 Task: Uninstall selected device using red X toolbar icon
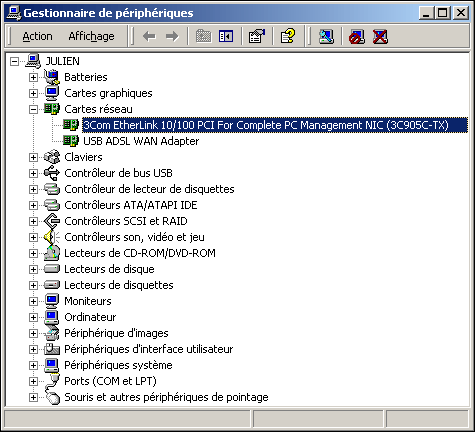tap(380, 36)
